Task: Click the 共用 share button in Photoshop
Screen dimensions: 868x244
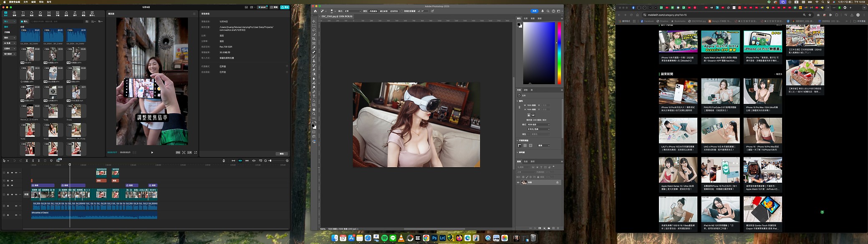Action: point(535,11)
